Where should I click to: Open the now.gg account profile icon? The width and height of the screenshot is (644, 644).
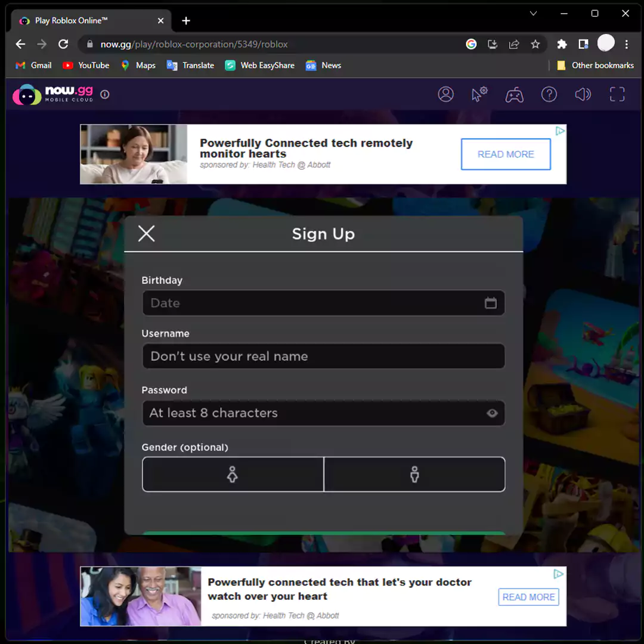[445, 94]
